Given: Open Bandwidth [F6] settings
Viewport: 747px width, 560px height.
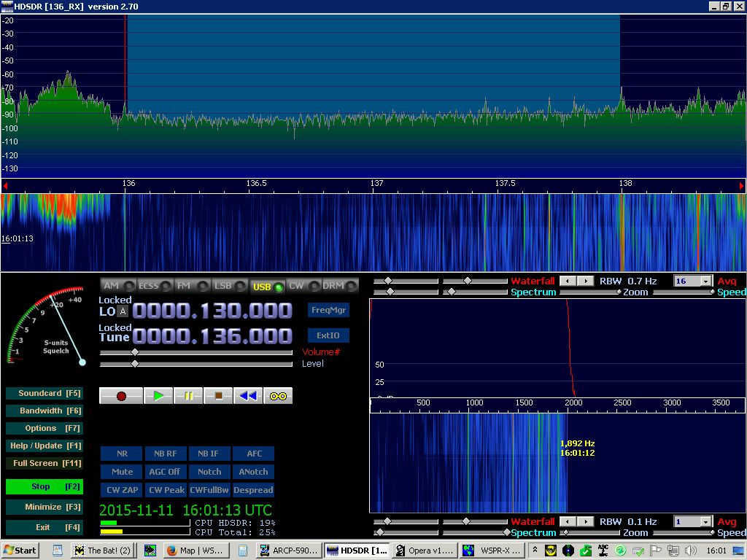Looking at the screenshot, I should click(x=44, y=411).
